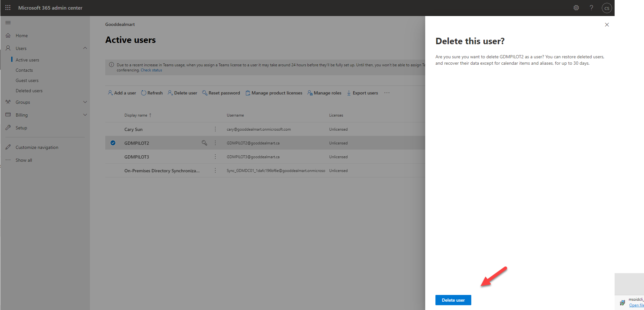Click the Reset password key icon
Viewport: 644px width, 310px height.
click(x=205, y=93)
